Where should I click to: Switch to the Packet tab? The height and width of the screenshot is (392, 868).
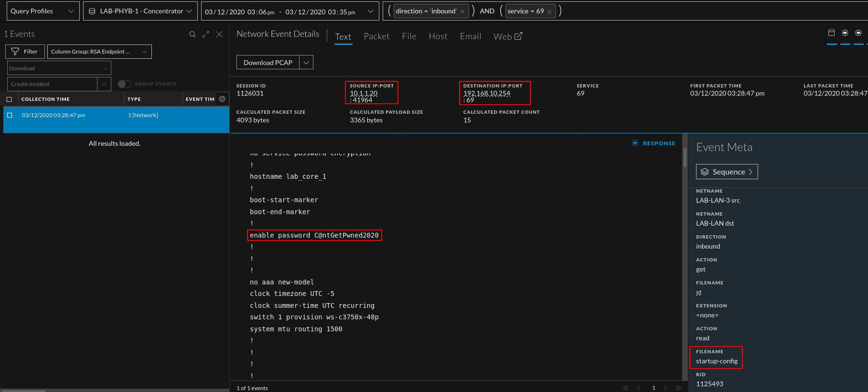click(x=376, y=36)
